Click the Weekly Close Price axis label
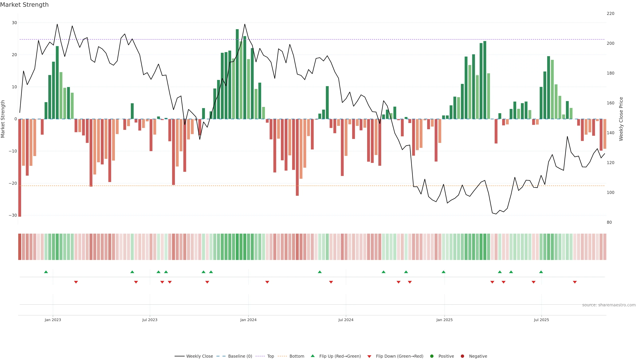The height and width of the screenshot is (362, 644). point(621,119)
